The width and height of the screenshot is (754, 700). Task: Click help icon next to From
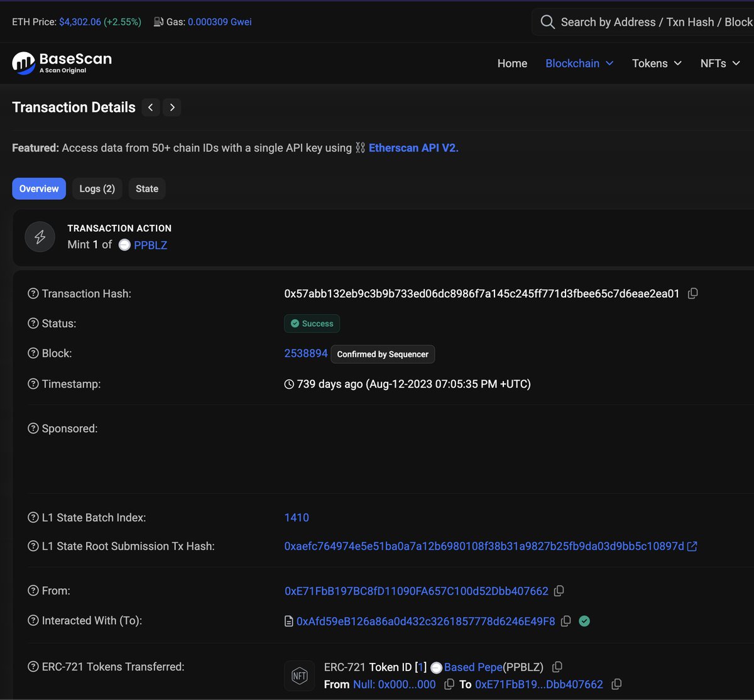click(x=33, y=591)
